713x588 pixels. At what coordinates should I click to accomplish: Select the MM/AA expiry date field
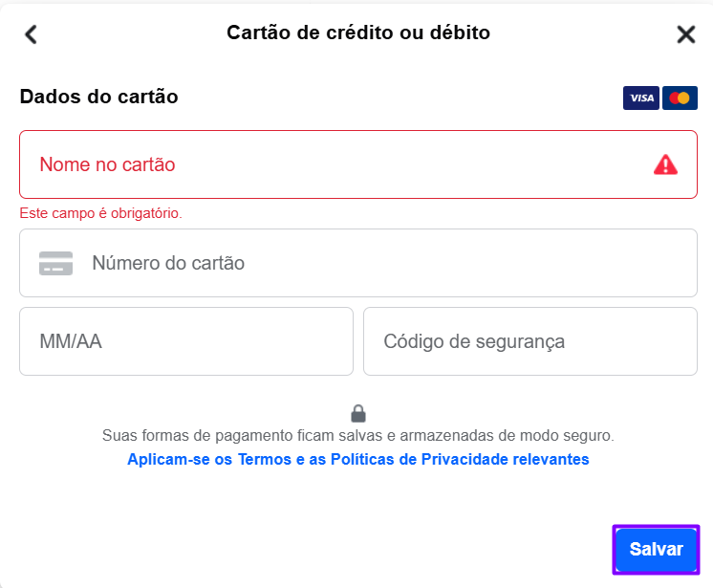click(x=186, y=341)
